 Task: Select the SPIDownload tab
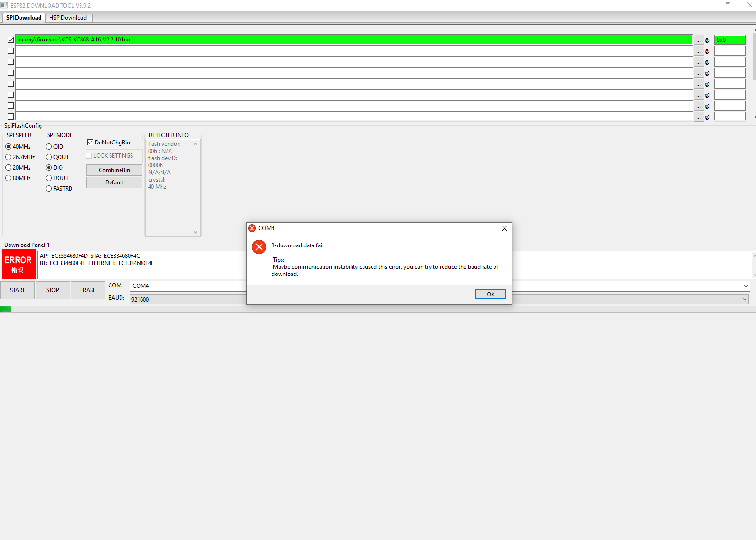tap(24, 18)
